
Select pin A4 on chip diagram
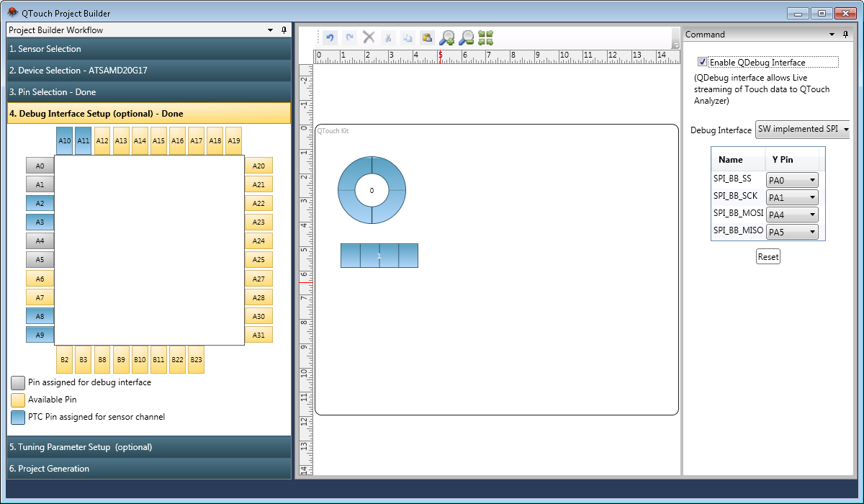pyautogui.click(x=40, y=241)
